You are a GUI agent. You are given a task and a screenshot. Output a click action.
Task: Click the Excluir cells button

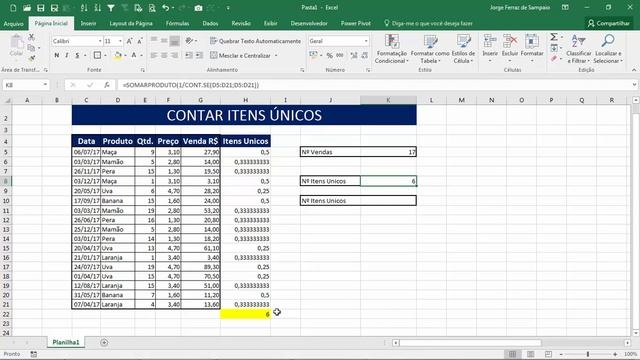pos(510,49)
